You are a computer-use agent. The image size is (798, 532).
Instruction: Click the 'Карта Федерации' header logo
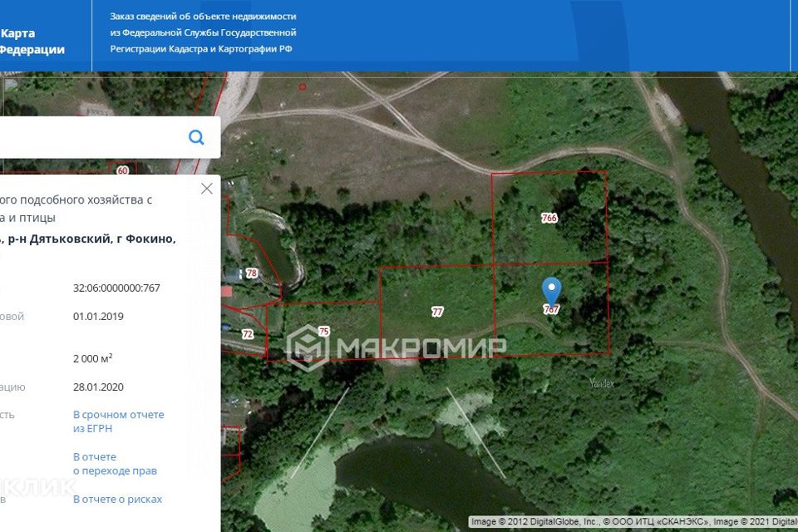33,42
